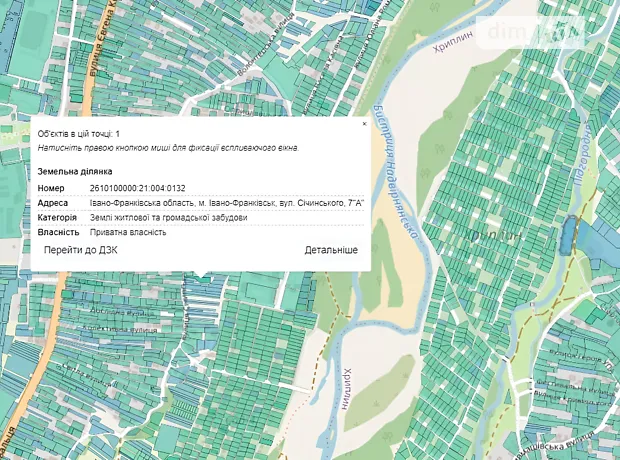
Task: Select the 'Власність' row label
Action: pyautogui.click(x=59, y=233)
